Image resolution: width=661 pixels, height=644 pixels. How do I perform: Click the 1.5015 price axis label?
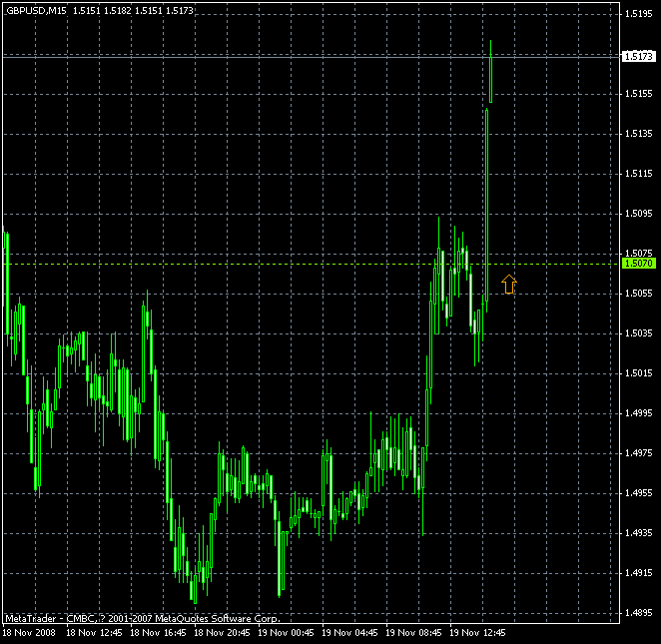tap(638, 373)
